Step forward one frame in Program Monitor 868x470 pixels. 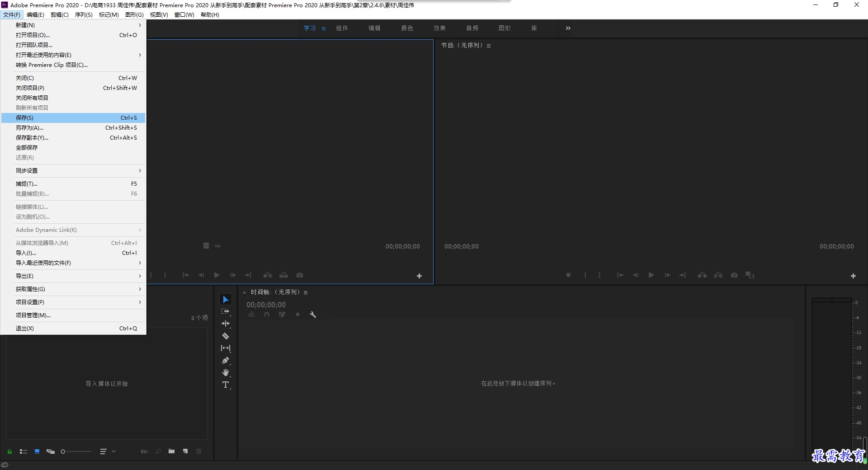(x=667, y=275)
